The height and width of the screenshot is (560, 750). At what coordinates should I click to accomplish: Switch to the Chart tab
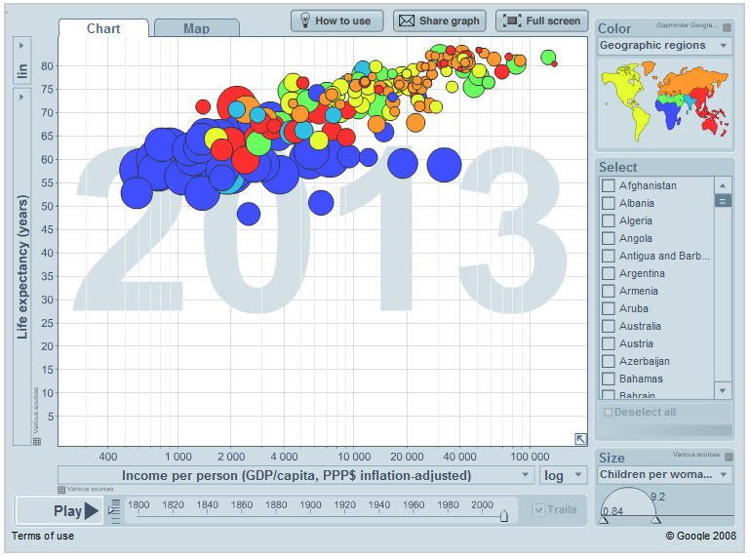(x=103, y=28)
